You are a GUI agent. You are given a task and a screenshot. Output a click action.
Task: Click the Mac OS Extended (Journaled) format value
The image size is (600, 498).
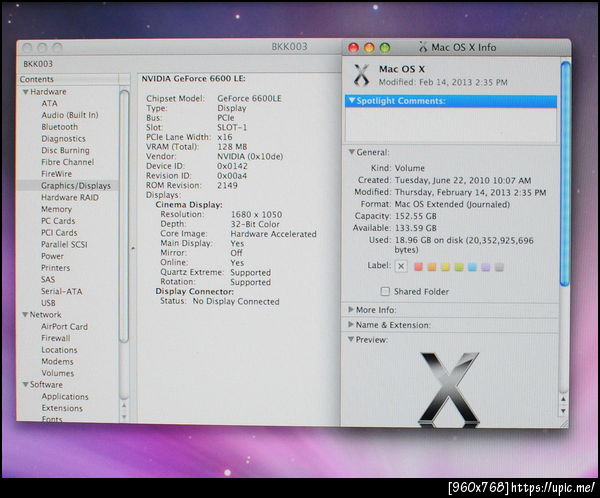452,204
